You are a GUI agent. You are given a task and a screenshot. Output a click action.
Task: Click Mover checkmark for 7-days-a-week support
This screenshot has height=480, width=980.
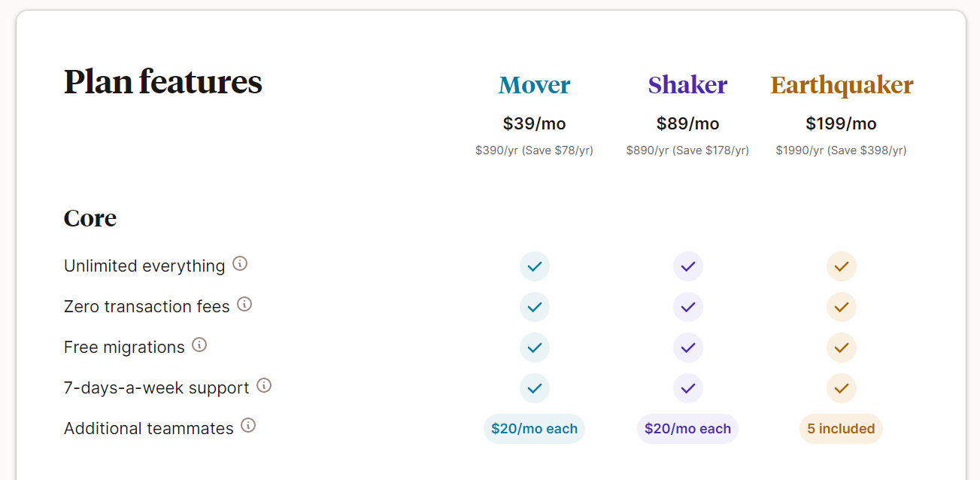[535, 388]
